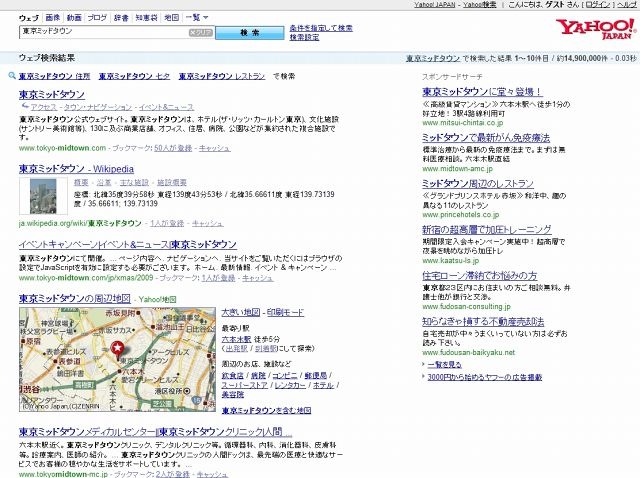Set as 出発駅 departure station

click(x=236, y=349)
